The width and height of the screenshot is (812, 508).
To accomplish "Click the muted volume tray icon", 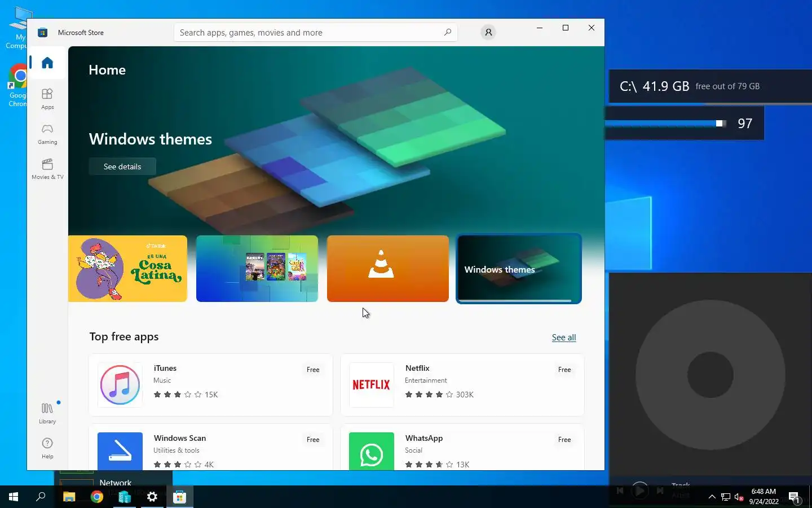I will (x=739, y=497).
